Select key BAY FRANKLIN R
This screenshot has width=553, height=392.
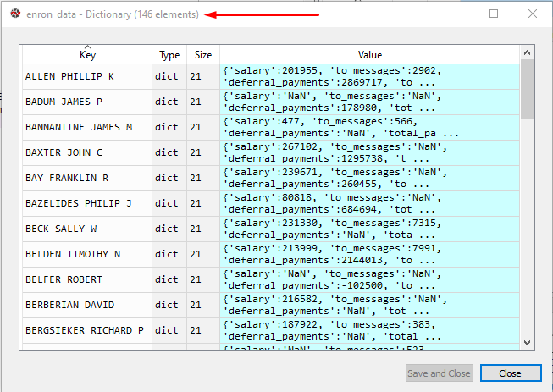(87, 178)
